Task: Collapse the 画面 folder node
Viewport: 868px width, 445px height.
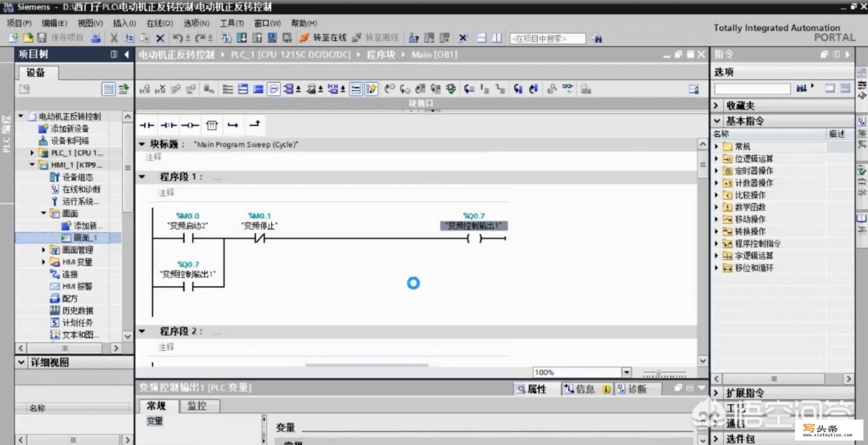Action: [x=43, y=213]
